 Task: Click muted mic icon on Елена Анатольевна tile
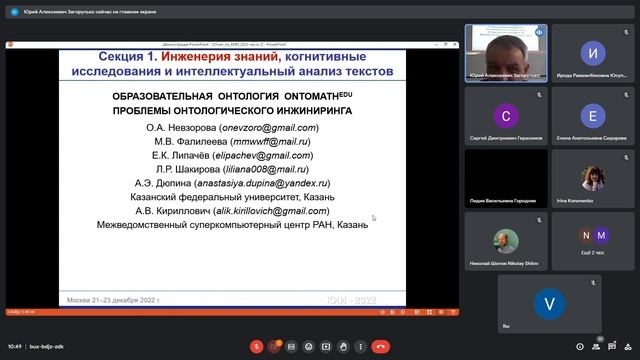626,95
